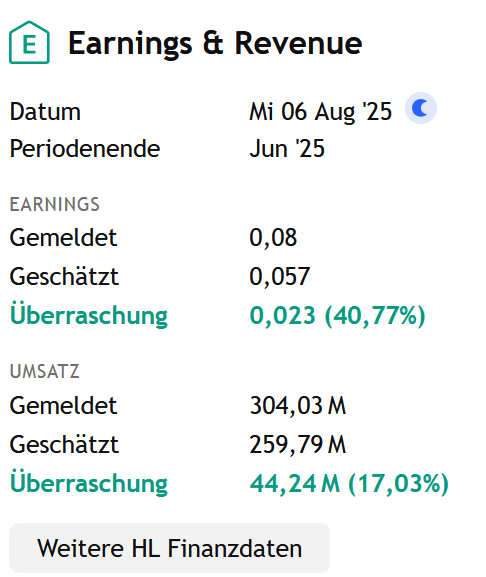This screenshot has height=577, width=486.
Task: Select the reported revenue 304,03 M
Action: 298,406
